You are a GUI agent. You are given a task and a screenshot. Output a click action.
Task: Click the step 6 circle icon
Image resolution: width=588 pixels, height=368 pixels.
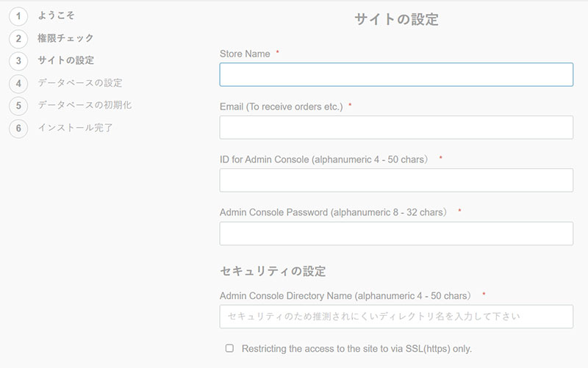click(x=18, y=128)
